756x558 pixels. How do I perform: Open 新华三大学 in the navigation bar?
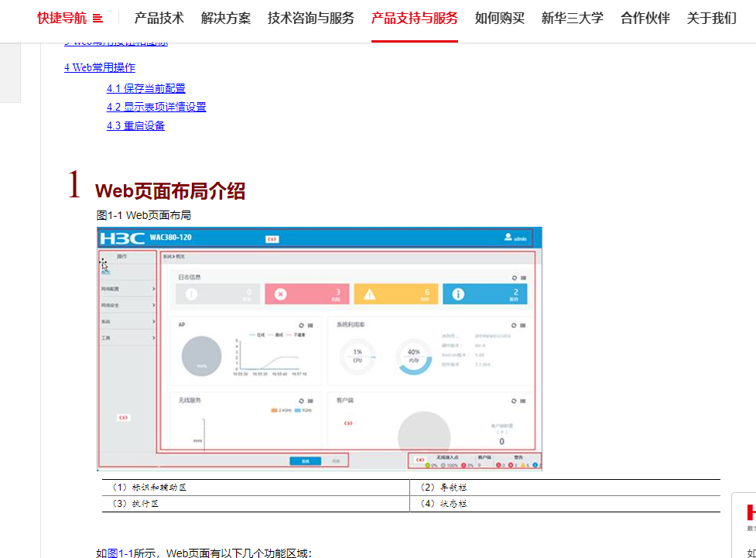click(x=573, y=19)
